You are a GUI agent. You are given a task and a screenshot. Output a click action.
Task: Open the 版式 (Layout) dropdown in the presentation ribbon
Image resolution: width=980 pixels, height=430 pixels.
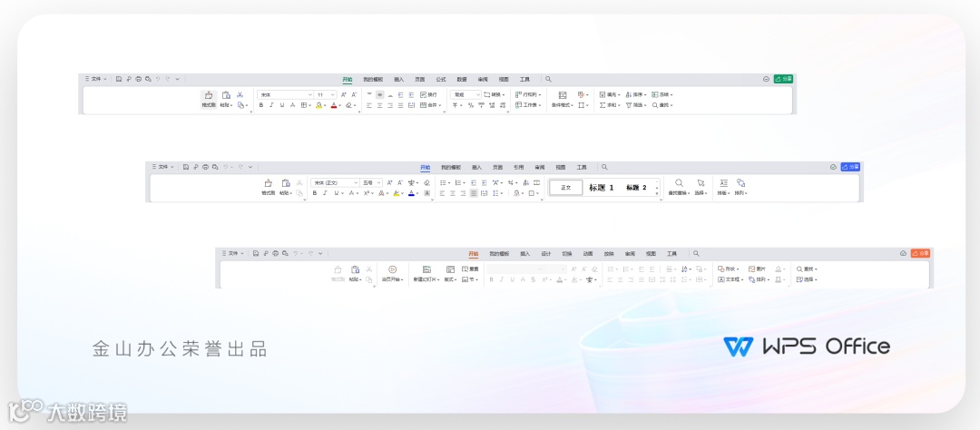point(451,279)
